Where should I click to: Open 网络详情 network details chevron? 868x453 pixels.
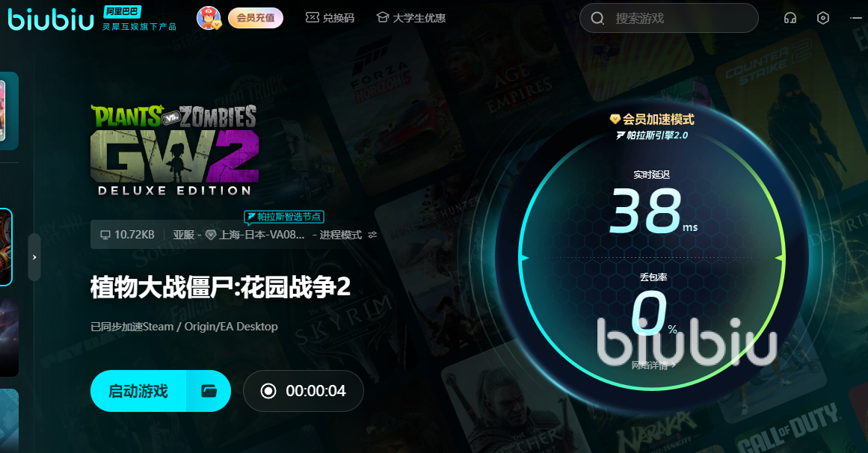tap(653, 365)
